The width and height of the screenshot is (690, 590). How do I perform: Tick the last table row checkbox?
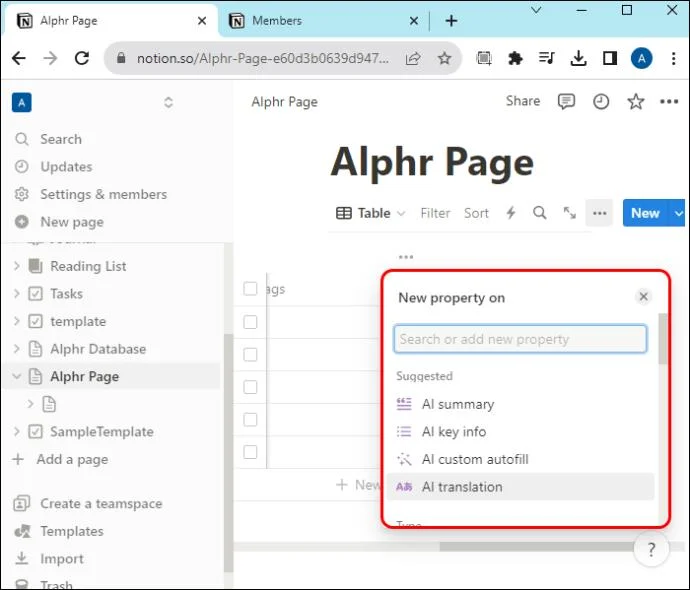point(250,452)
